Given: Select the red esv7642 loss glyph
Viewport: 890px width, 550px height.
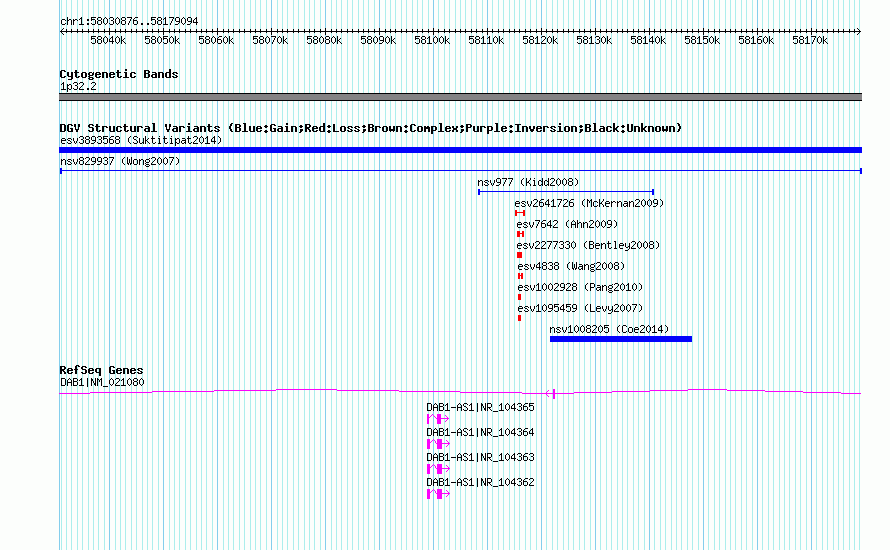Looking at the screenshot, I should 520,234.
